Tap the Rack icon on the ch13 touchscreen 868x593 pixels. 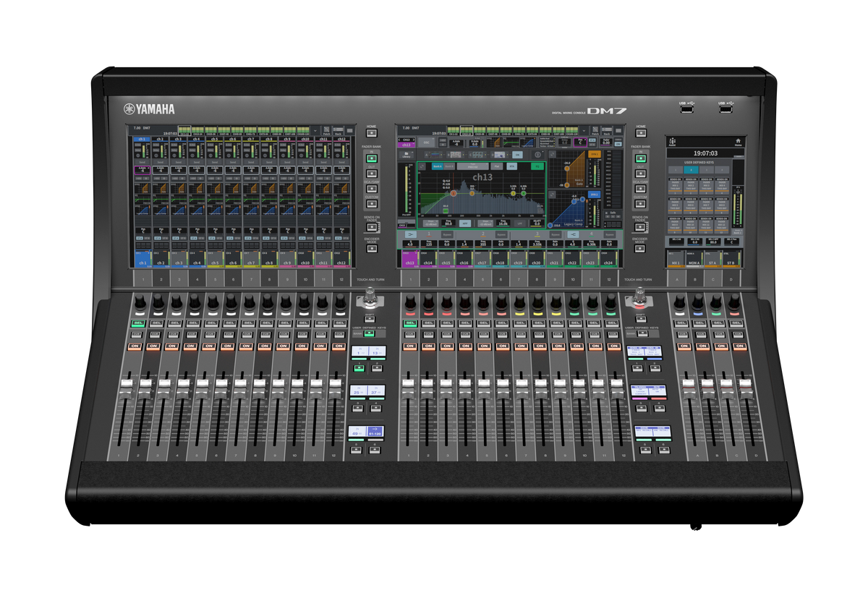click(x=607, y=131)
